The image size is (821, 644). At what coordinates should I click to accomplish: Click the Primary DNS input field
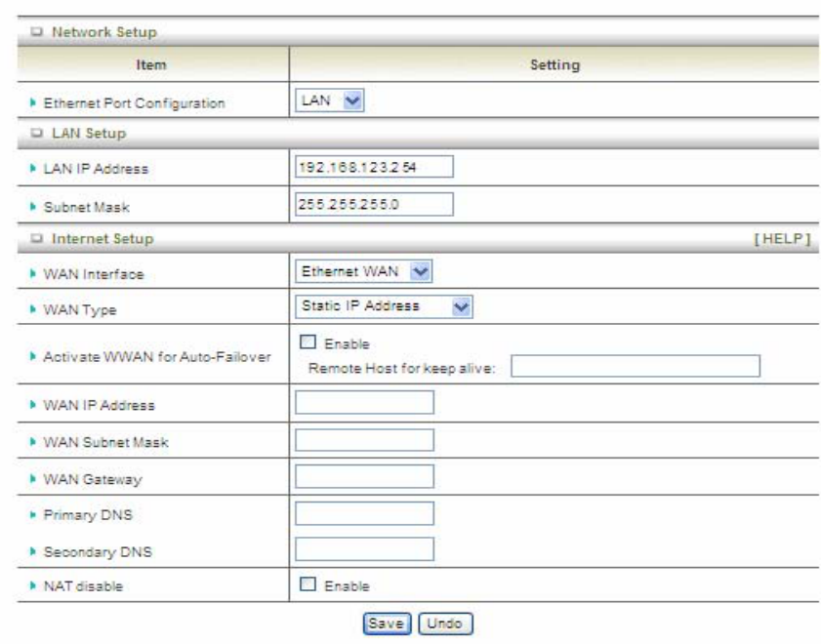364,513
